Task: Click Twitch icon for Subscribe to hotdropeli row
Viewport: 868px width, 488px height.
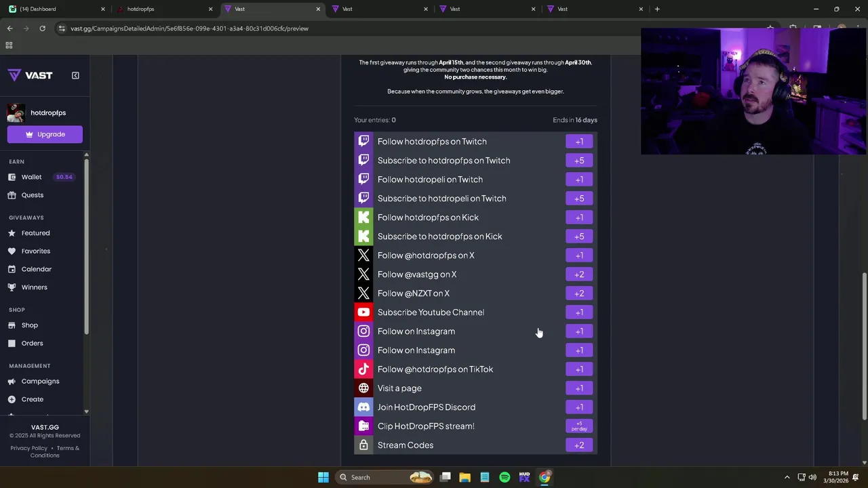Action: point(363,199)
